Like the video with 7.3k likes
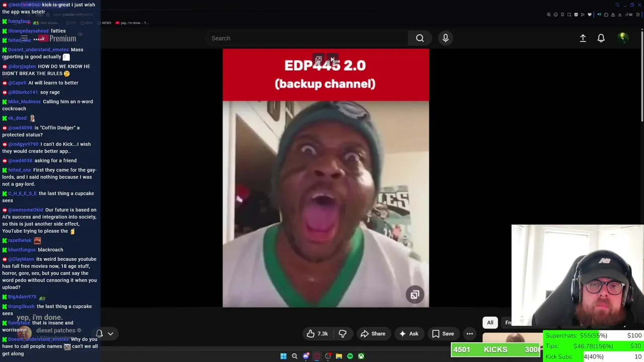This screenshot has width=644, height=362. (x=317, y=333)
